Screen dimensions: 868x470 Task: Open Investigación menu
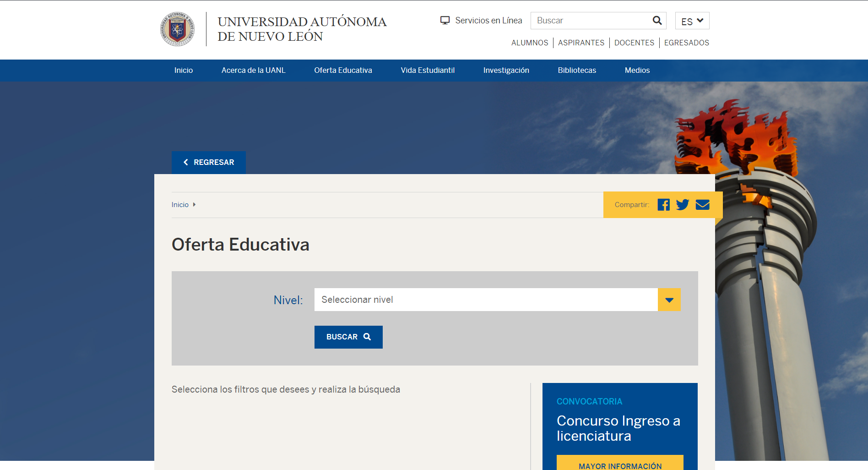(x=506, y=71)
